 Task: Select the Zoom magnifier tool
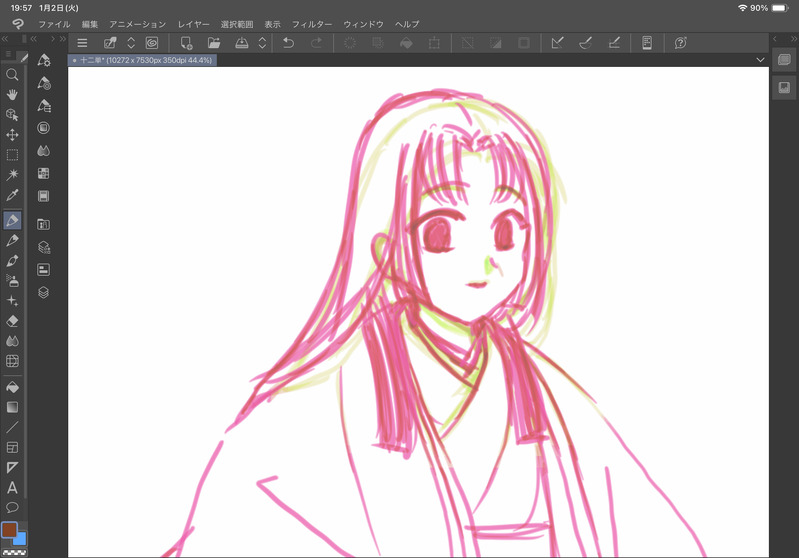pyautogui.click(x=12, y=74)
